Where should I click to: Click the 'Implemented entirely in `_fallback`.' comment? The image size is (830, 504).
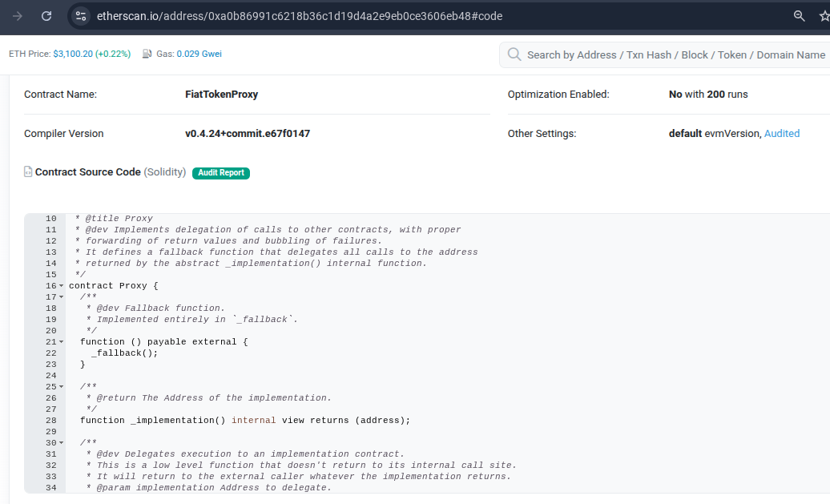point(191,319)
